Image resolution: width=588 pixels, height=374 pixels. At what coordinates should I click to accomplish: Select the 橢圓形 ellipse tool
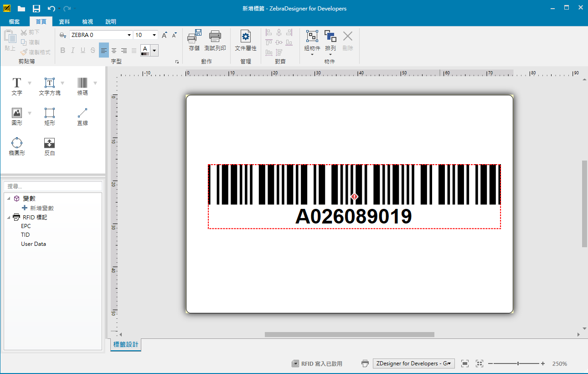[x=17, y=146]
